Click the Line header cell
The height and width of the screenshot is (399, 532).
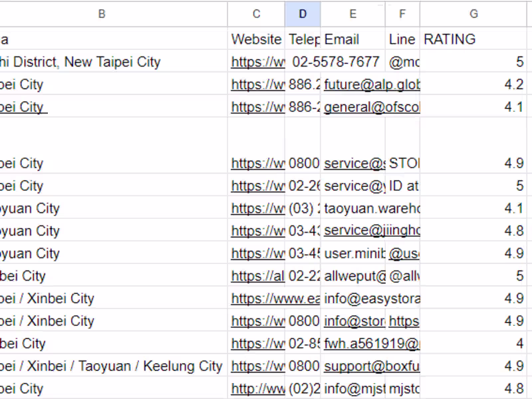[x=402, y=39]
